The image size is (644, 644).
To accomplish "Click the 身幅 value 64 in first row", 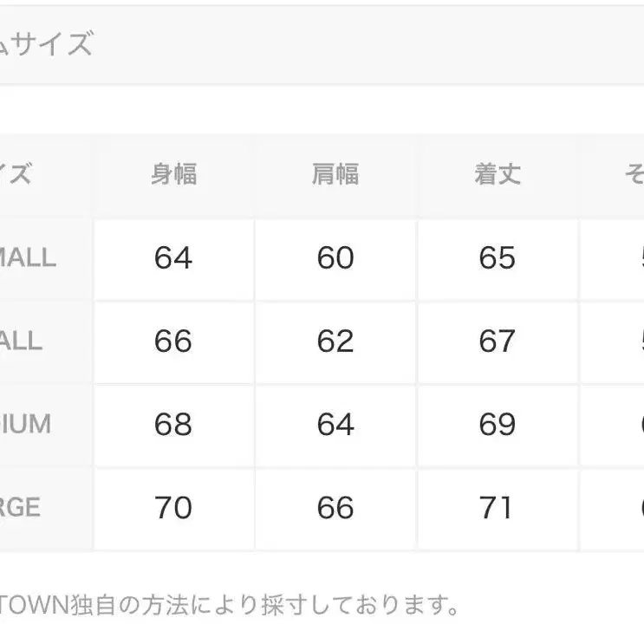I will (173, 258).
